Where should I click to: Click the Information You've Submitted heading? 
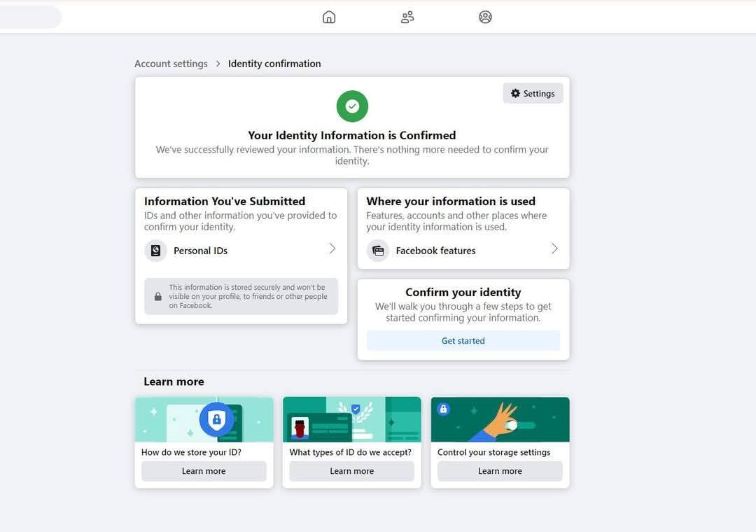click(x=225, y=201)
